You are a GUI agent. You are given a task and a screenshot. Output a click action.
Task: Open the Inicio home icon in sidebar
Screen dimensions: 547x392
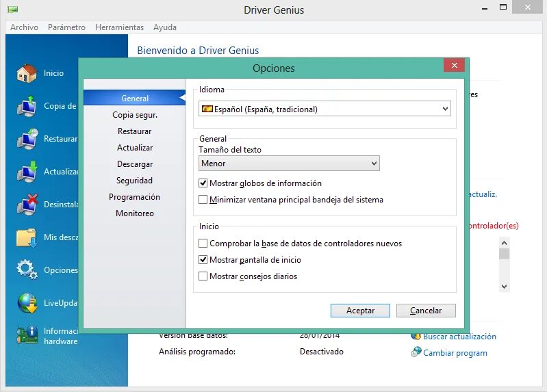click(27, 73)
